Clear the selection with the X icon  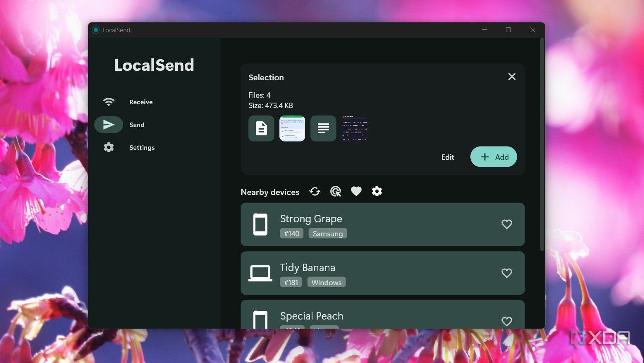pos(512,77)
